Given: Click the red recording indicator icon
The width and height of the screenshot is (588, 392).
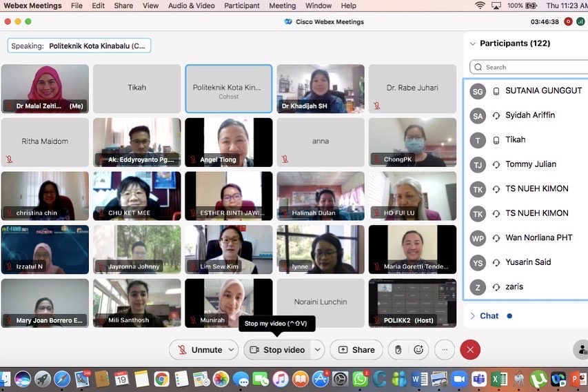Looking at the screenshot, I should (568, 21).
